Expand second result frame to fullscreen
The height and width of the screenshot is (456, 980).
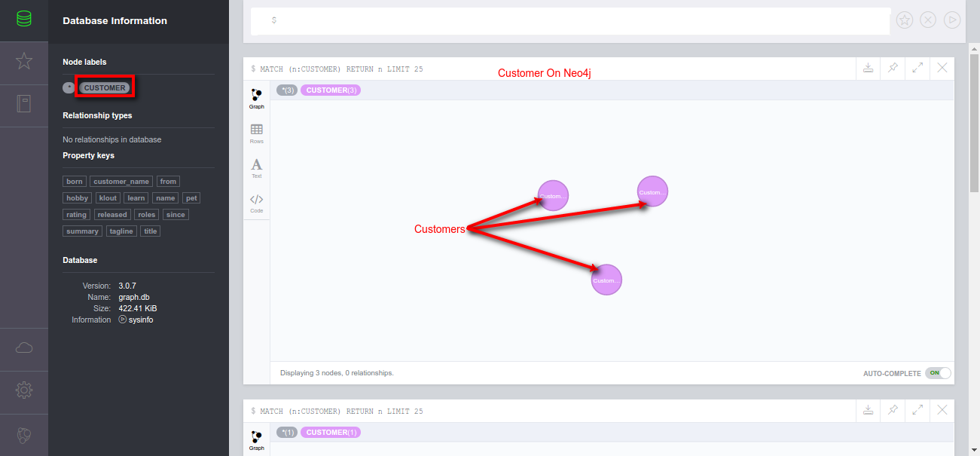917,410
